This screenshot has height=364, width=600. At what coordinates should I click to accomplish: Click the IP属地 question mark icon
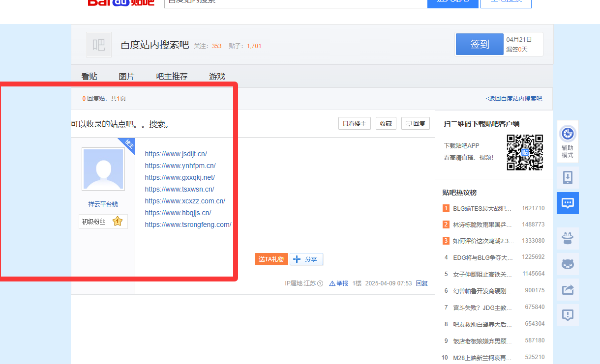pos(320,283)
